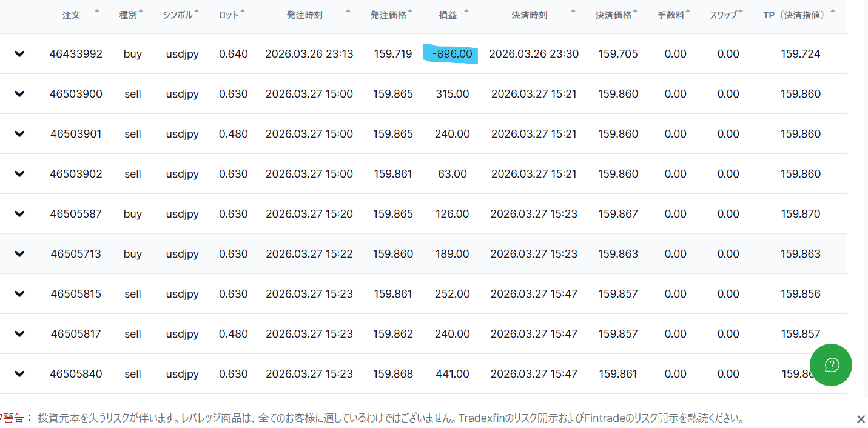Expand details for order 46503902
Screen dimensions: 868x428
[x=19, y=174]
